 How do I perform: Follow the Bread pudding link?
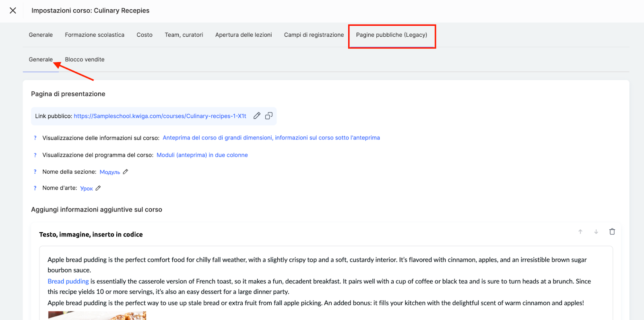pyautogui.click(x=68, y=281)
